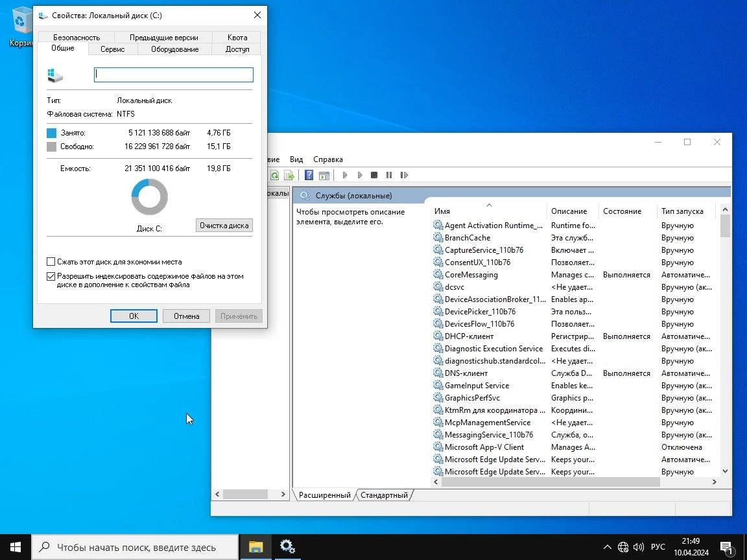Switch to the Стандартный view tab

384,495
